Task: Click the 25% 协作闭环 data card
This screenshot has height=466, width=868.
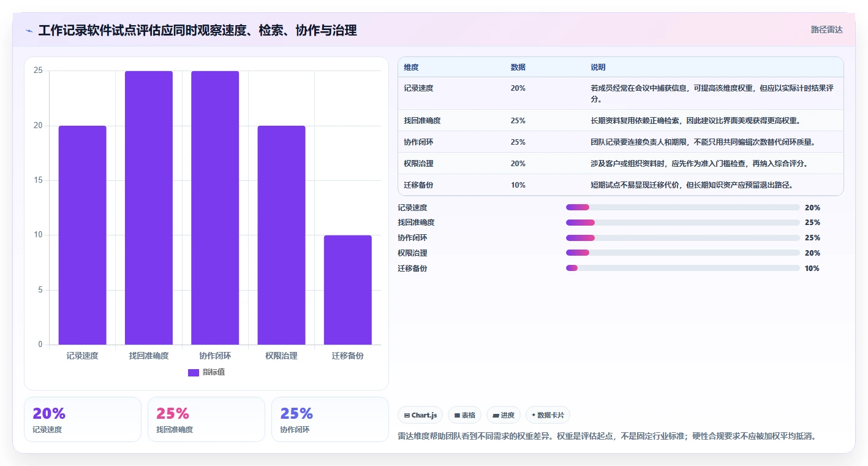Action: tap(330, 419)
